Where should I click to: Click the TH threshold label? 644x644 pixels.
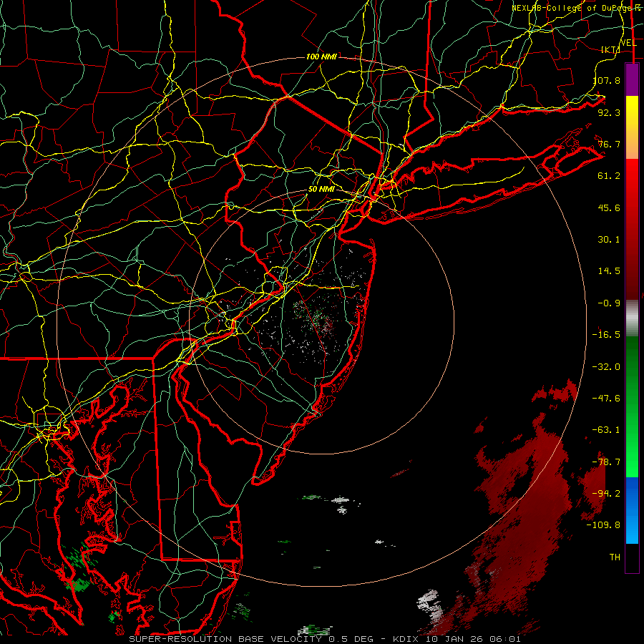(615, 557)
